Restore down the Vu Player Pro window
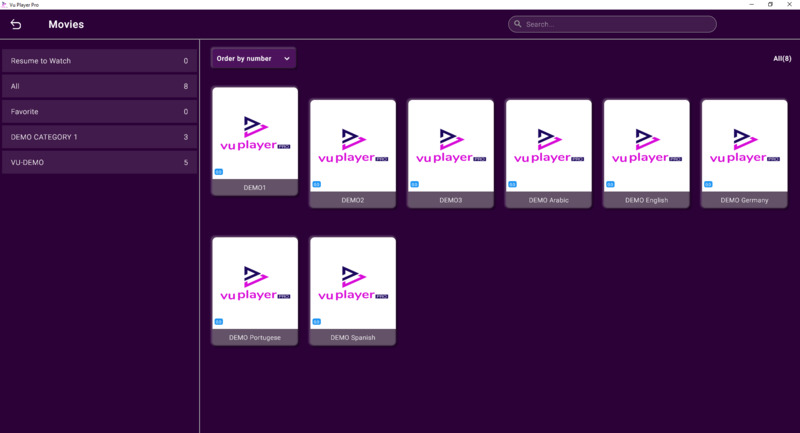Viewport: 800px width, 433px height. (x=770, y=5)
